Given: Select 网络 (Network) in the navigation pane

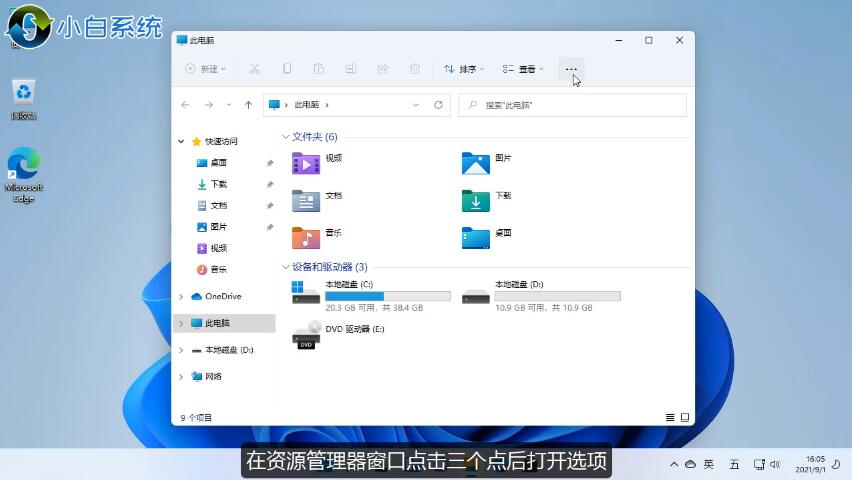Looking at the screenshot, I should pyautogui.click(x=213, y=377).
